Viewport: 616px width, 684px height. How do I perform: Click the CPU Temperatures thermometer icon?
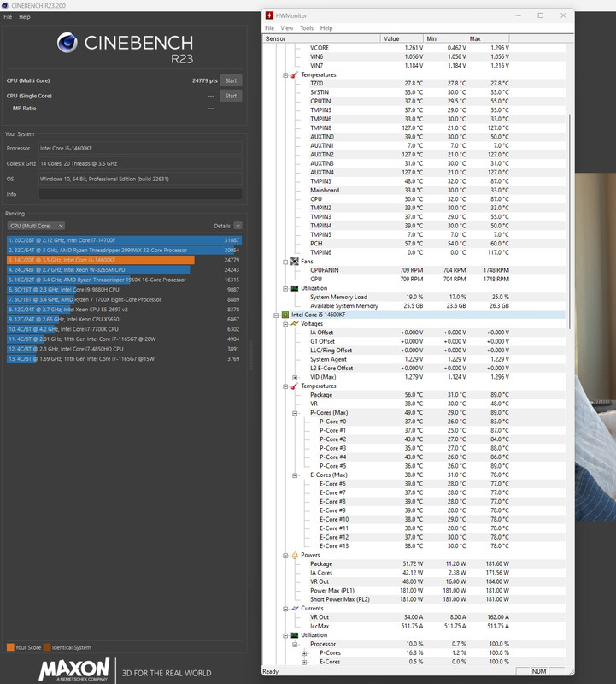tap(294, 386)
